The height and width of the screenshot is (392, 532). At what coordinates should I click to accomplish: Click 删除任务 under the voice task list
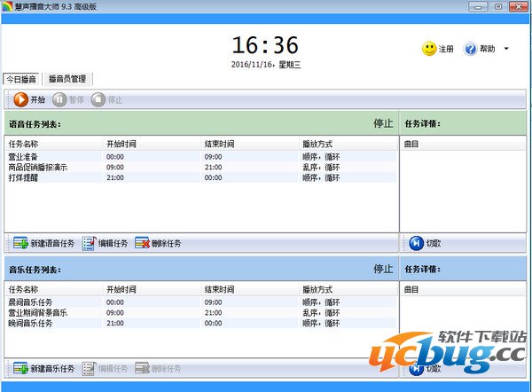[158, 243]
